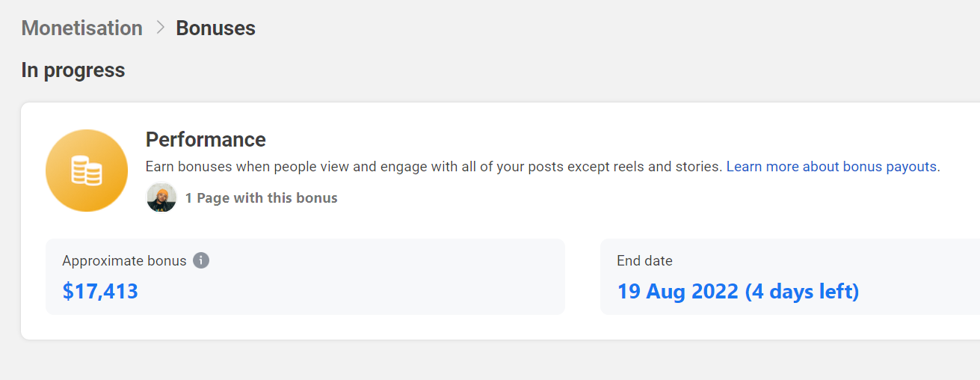Image resolution: width=980 pixels, height=380 pixels.
Task: Click the Approximate bonus label
Action: [124, 260]
